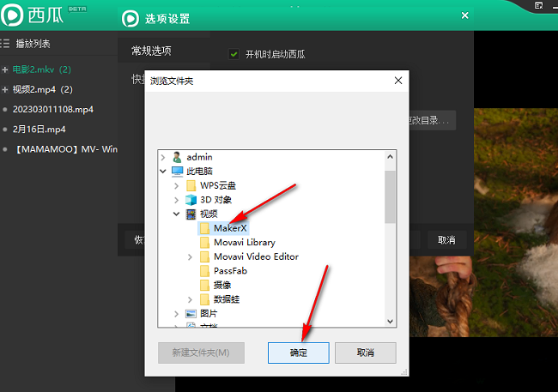Click the 此电脑 computer icon
Viewport: 558px width, 392px height.
click(177, 171)
